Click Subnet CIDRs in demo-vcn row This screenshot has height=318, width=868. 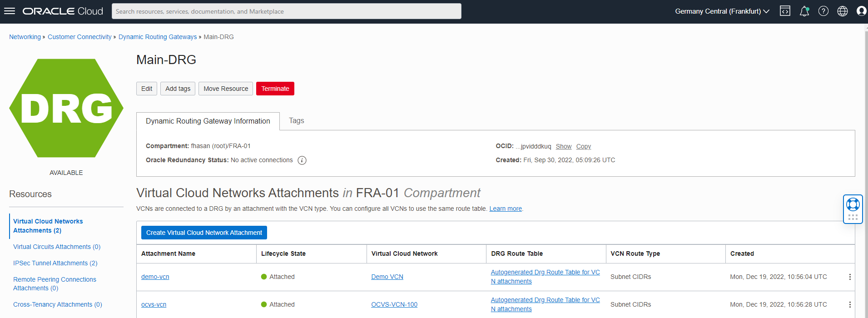pos(631,277)
